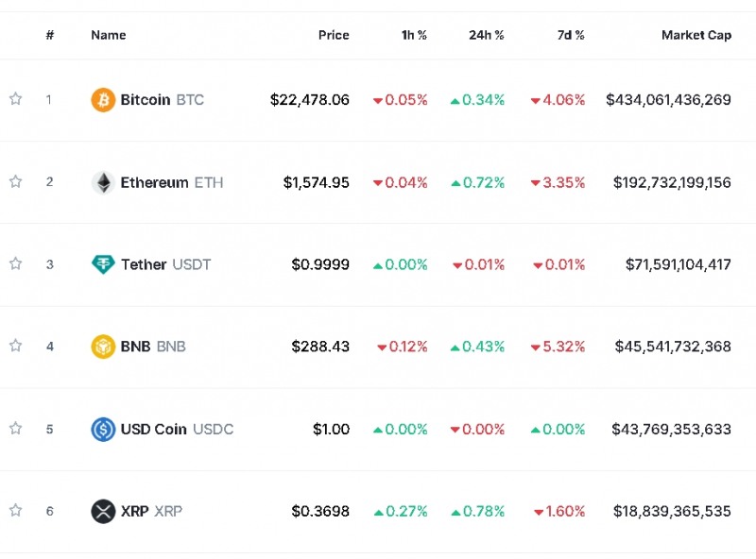756x559 pixels.
Task: Sort table by Price column header
Action: (334, 35)
